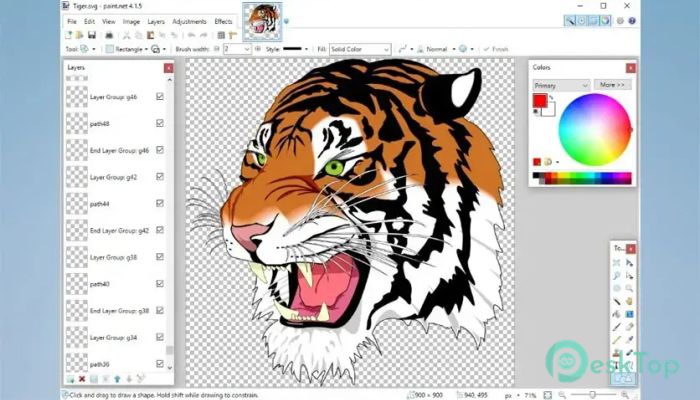Toggle the Colors window icon at top right

click(605, 21)
